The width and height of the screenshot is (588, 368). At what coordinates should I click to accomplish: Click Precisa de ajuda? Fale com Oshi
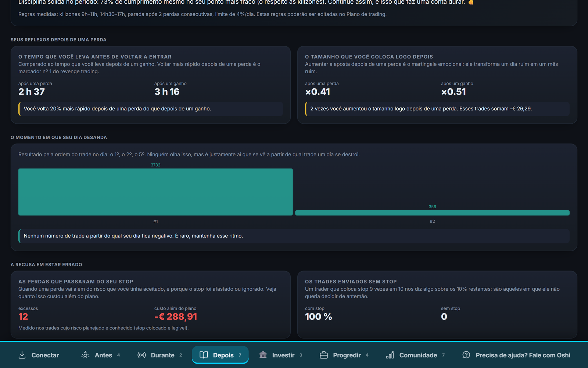pos(523,355)
